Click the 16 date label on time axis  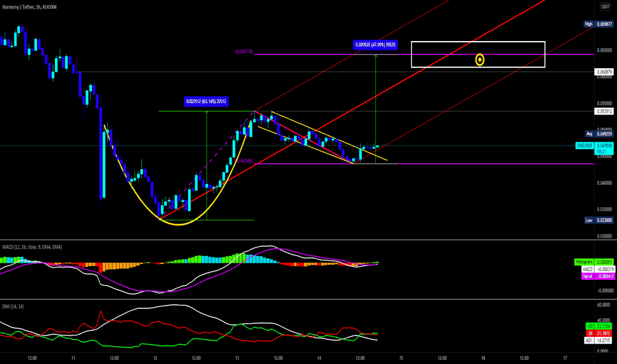coord(483,358)
